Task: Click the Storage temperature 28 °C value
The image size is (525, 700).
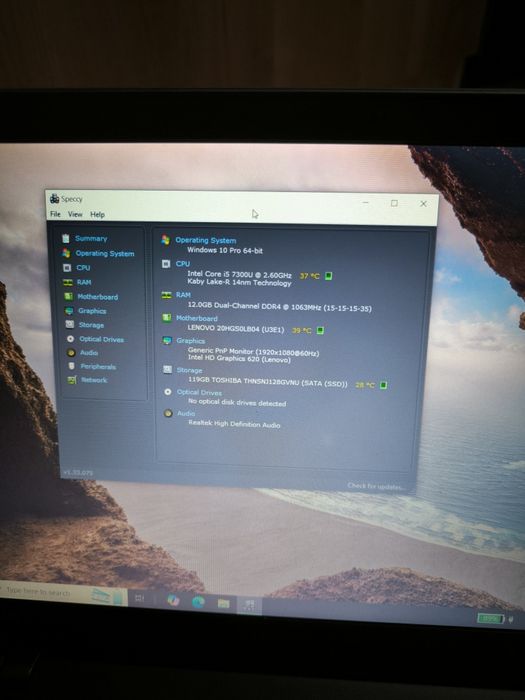Action: pos(365,385)
